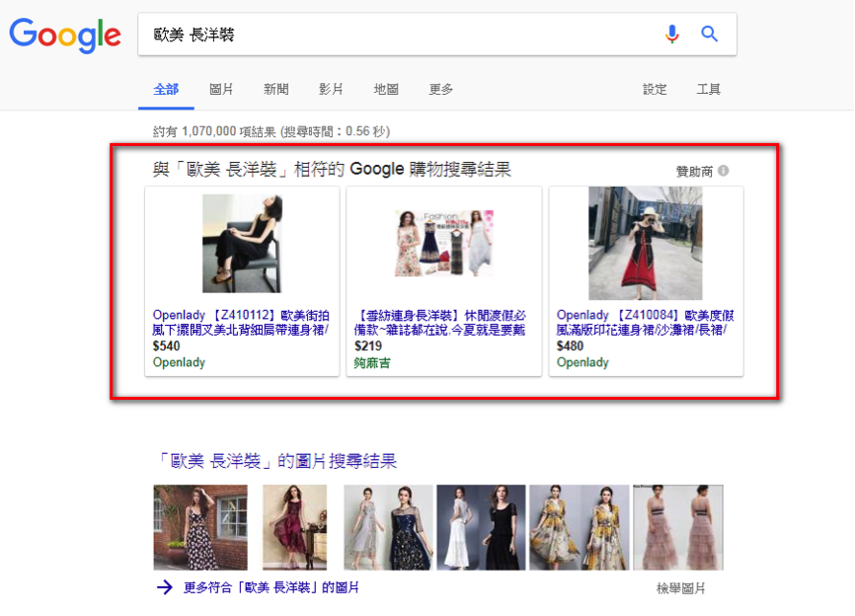The height and width of the screenshot is (616, 855).
Task: Click the red printed dress product photo
Action: [645, 243]
